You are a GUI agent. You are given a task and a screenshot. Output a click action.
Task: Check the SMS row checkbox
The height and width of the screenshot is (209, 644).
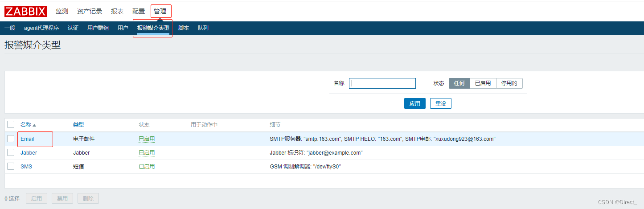[x=11, y=166]
